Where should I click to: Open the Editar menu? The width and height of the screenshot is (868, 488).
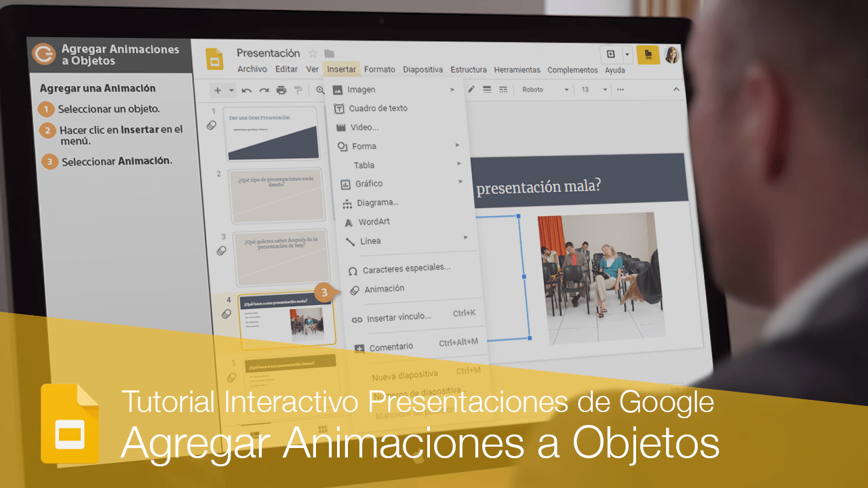(287, 69)
